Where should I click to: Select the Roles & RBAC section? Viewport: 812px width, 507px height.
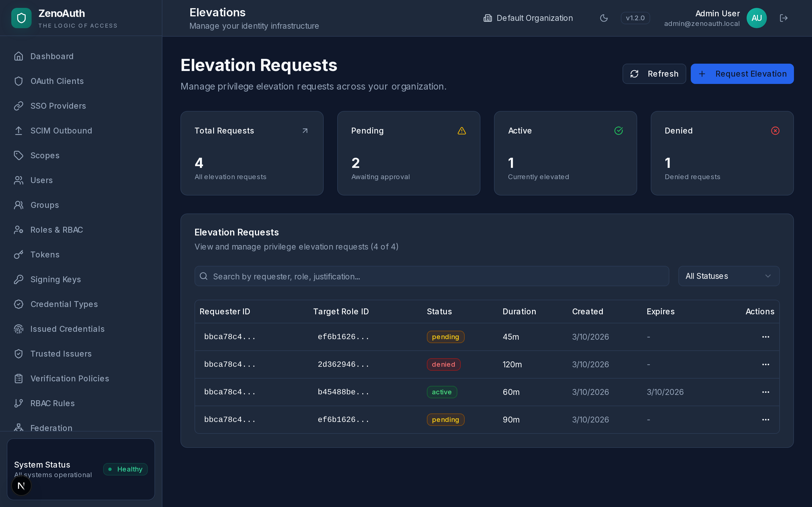pos(57,230)
